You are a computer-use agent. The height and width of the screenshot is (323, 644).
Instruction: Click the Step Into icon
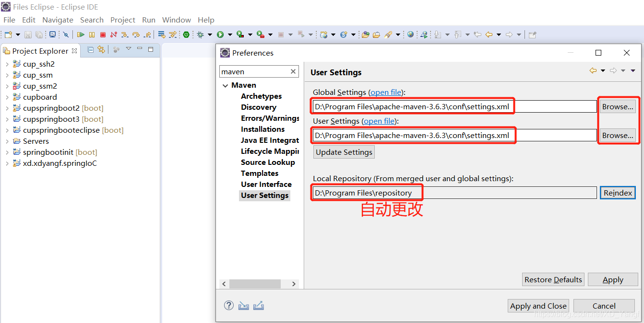pos(125,35)
